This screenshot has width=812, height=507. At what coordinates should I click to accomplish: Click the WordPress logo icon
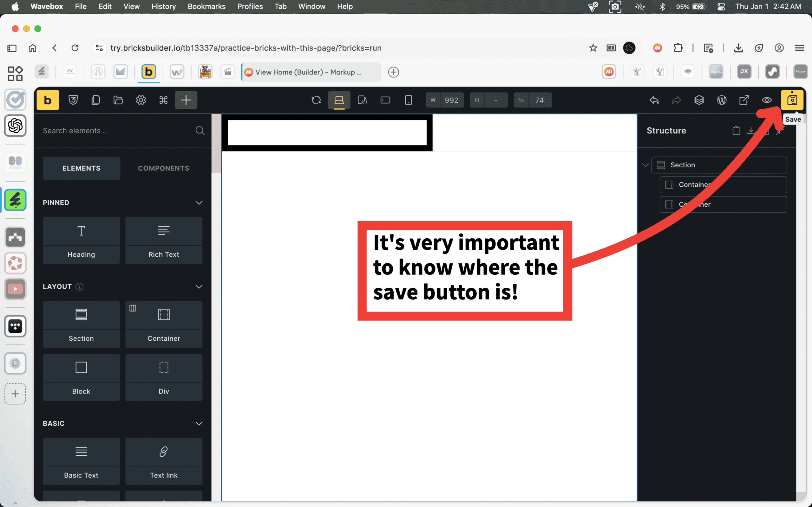[x=721, y=100]
